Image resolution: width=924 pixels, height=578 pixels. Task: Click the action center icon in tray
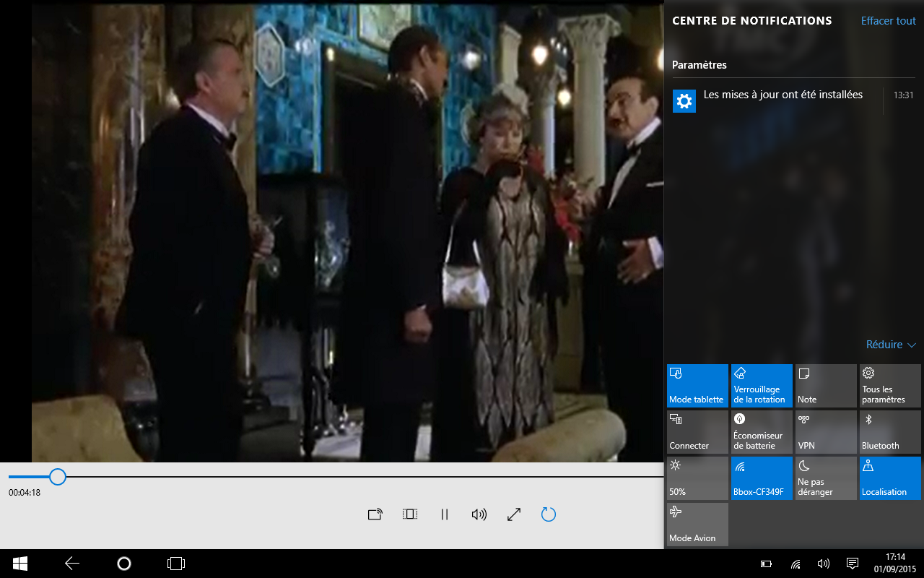coord(852,564)
